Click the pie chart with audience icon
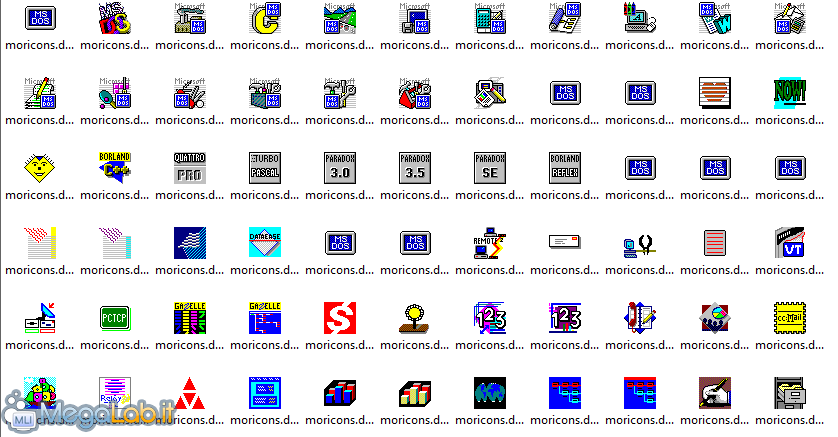 pyautogui.click(x=715, y=318)
